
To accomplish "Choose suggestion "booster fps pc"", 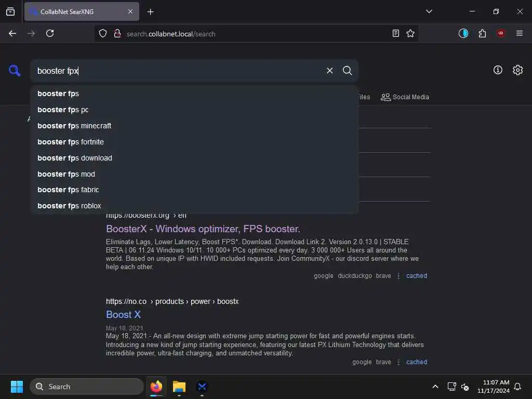I will [194, 110].
